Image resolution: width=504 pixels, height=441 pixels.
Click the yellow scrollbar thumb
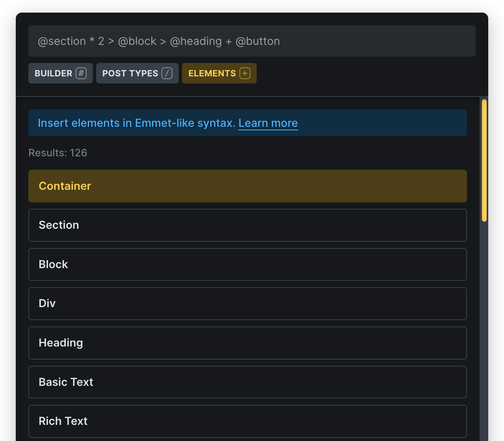point(484,160)
